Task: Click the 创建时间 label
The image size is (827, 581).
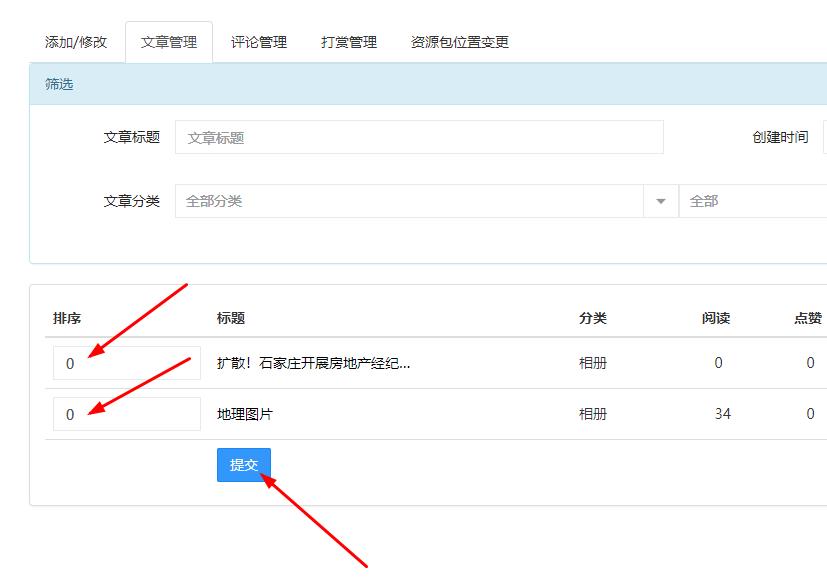Action: 780,138
